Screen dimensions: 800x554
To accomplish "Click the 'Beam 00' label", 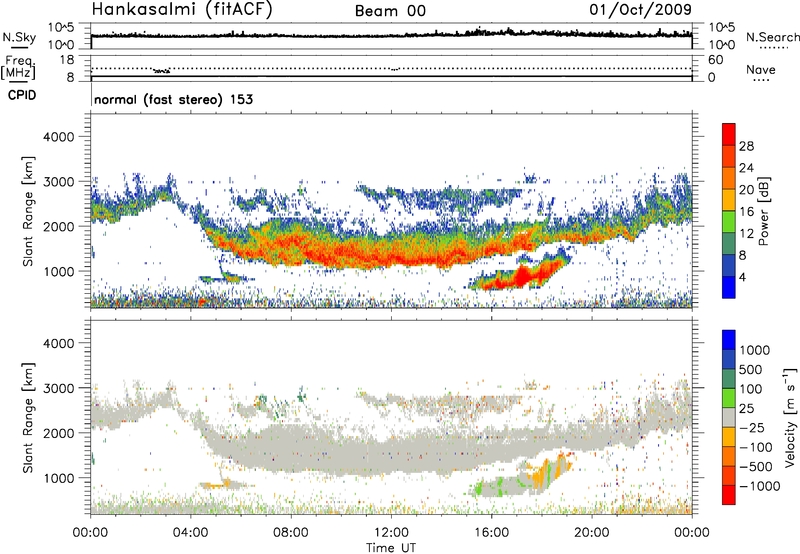I will 390,11.
